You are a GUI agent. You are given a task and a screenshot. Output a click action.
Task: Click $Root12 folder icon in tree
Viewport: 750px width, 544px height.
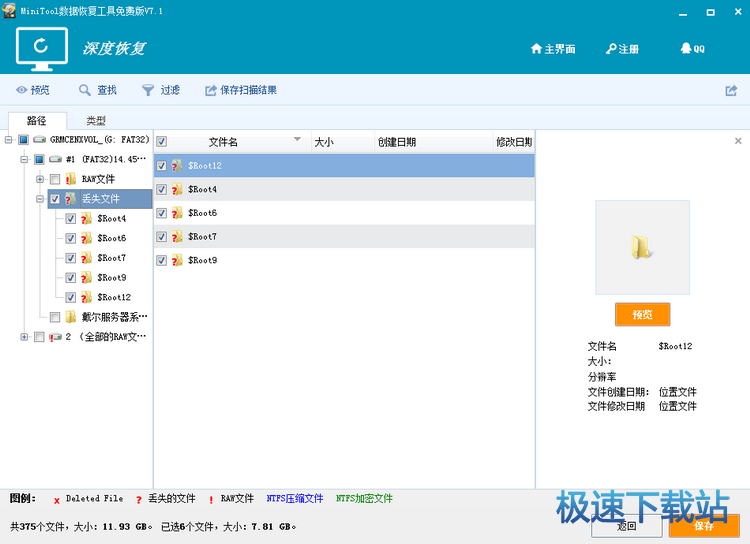(86, 297)
